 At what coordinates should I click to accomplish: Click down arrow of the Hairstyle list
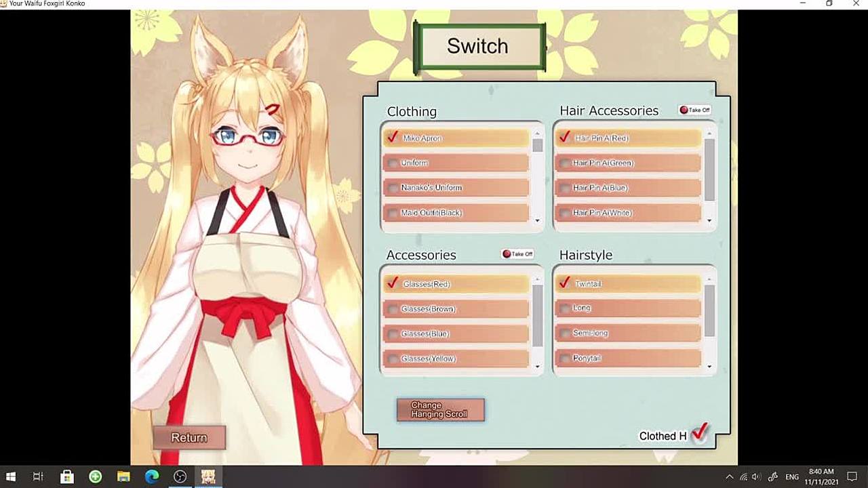point(709,367)
